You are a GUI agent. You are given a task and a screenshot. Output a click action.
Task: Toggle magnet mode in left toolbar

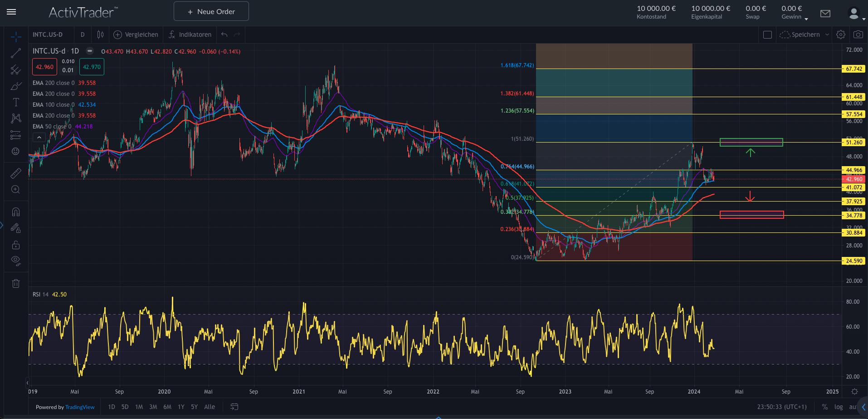[x=16, y=212]
